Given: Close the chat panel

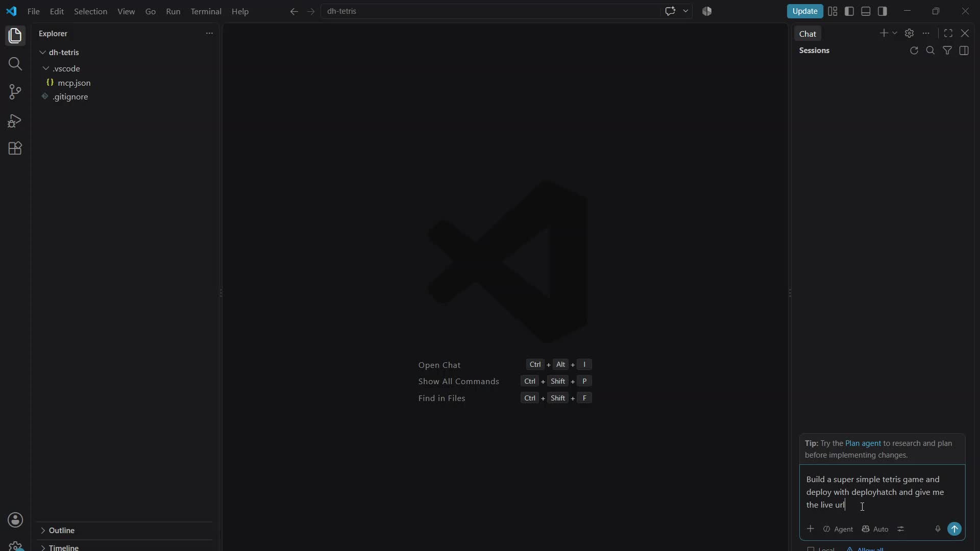Looking at the screenshot, I should tap(965, 33).
